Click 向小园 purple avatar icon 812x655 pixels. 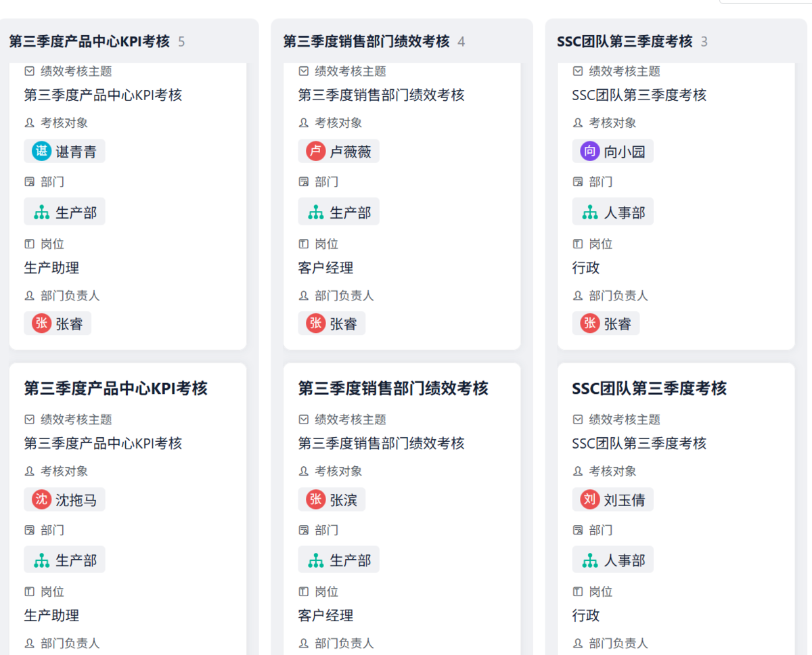click(x=589, y=152)
